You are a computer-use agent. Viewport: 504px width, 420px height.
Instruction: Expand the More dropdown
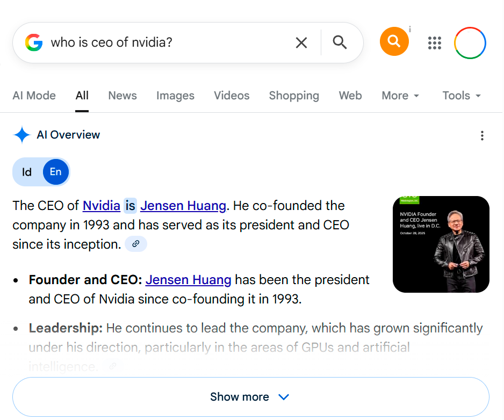[400, 96]
